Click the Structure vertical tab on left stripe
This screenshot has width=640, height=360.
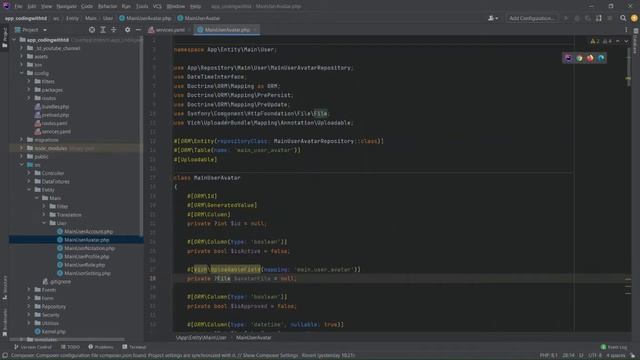click(4, 288)
